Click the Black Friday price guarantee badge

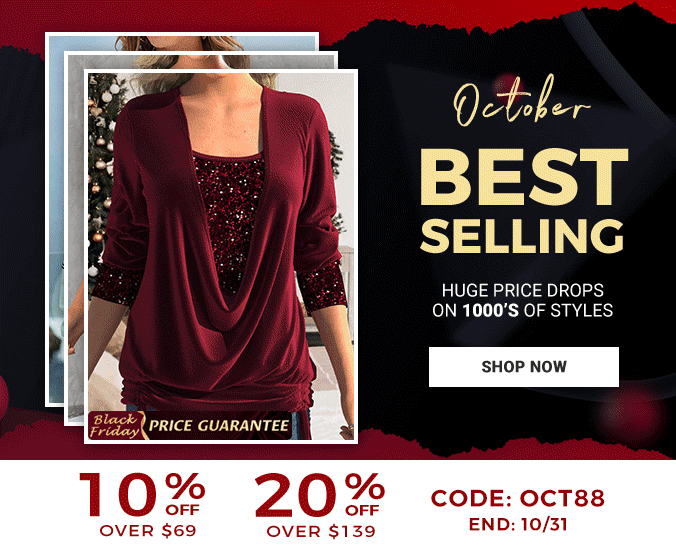tap(189, 425)
